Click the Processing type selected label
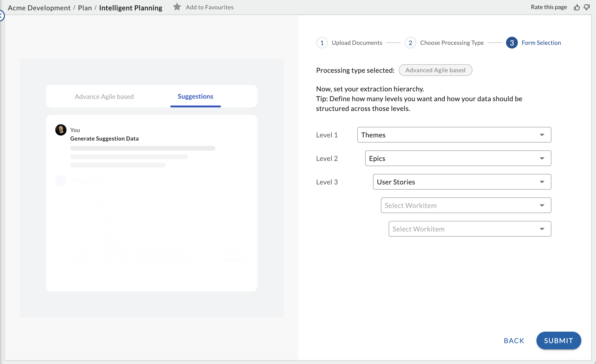 (x=355, y=70)
